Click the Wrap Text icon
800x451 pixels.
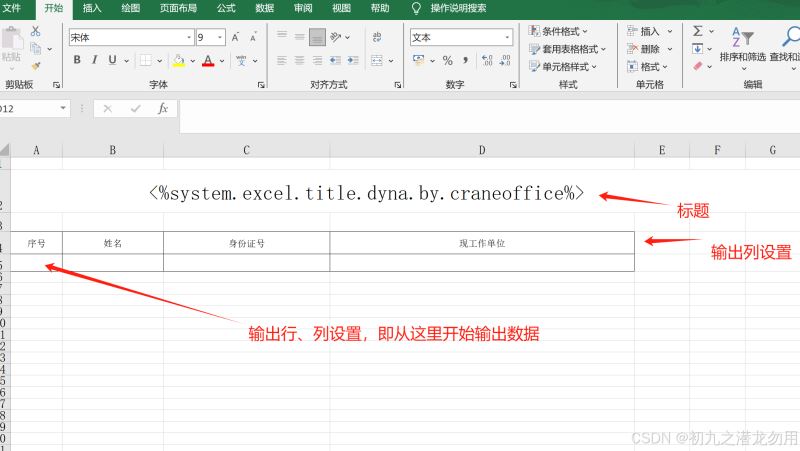tap(377, 37)
